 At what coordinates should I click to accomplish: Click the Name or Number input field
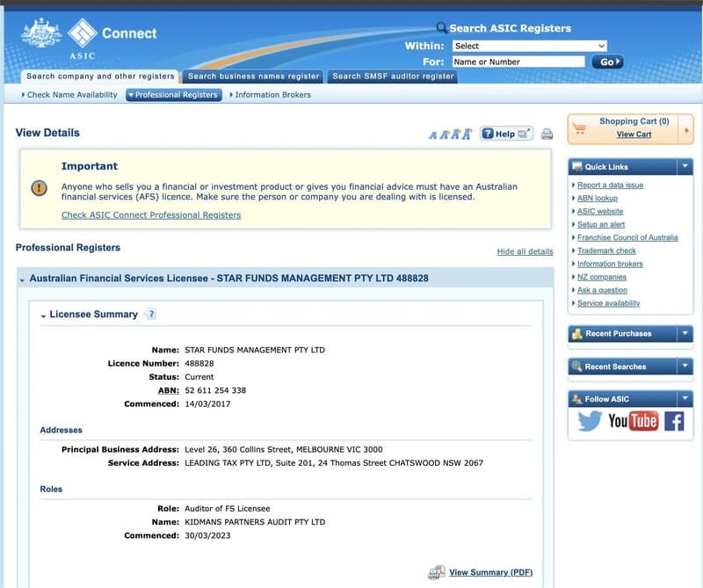click(x=518, y=62)
